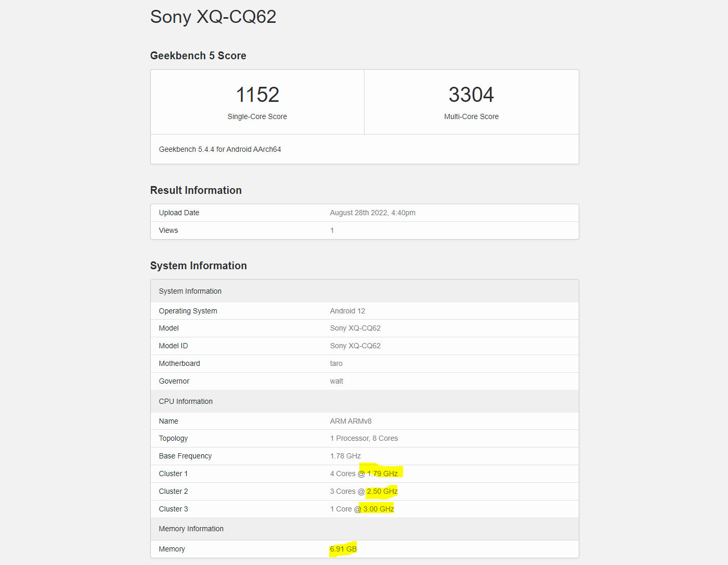Click the Result Information heading
This screenshot has height=565, width=728.
pyautogui.click(x=196, y=190)
